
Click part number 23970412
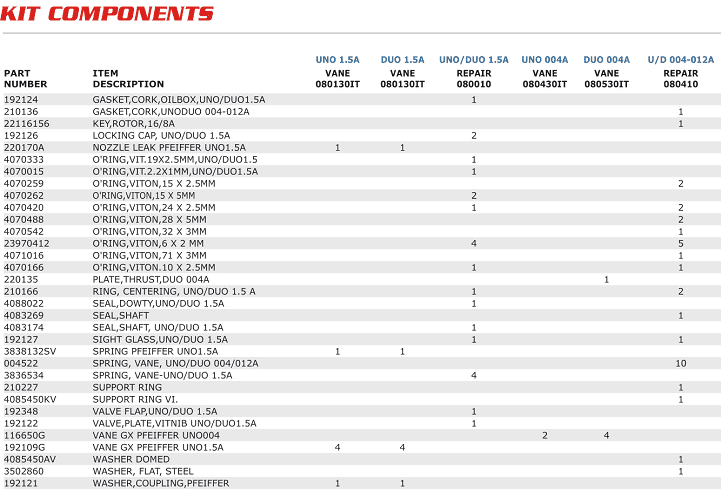[27, 244]
